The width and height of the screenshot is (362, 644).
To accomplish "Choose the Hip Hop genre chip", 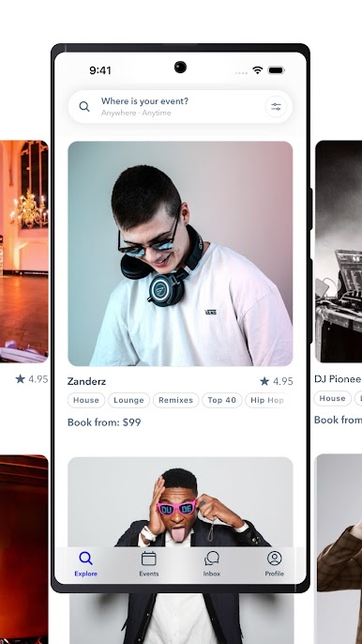I will (266, 400).
